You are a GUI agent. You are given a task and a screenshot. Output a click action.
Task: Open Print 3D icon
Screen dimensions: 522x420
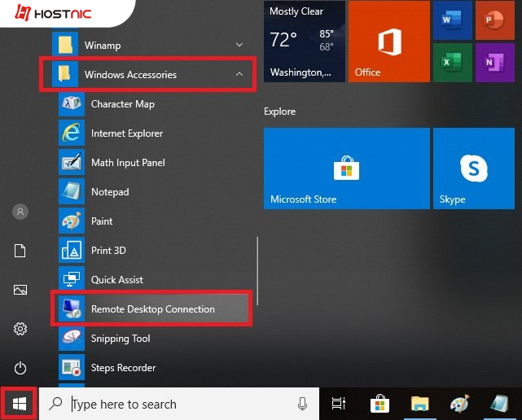pos(72,250)
